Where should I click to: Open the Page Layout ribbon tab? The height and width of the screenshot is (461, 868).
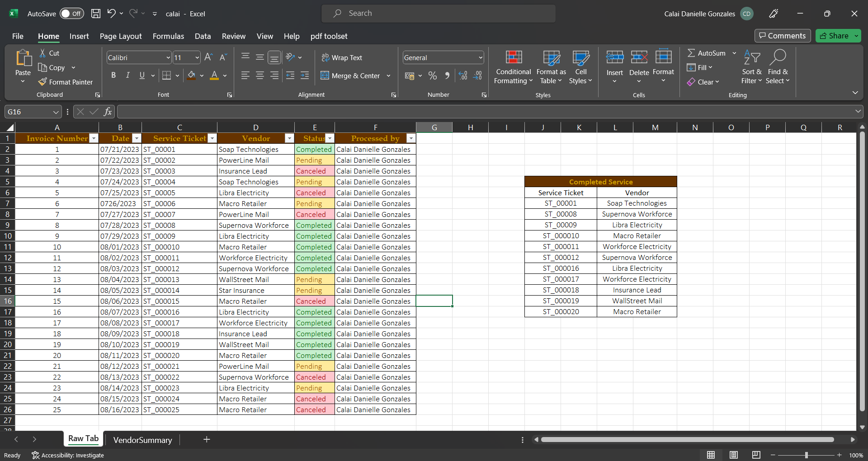coord(121,36)
